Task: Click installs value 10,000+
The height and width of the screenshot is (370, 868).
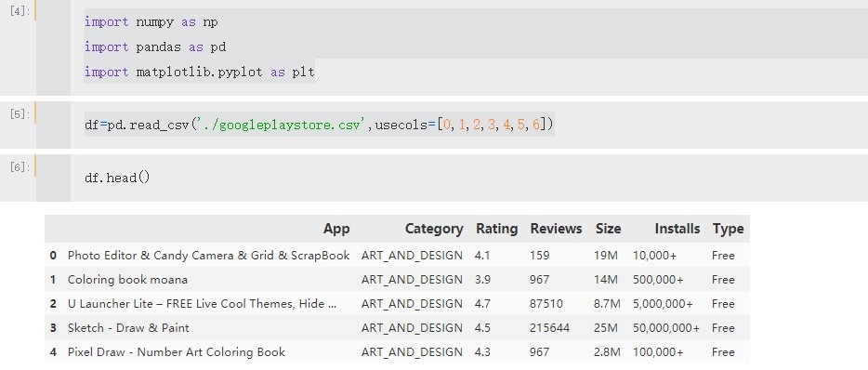Action: coord(655,256)
